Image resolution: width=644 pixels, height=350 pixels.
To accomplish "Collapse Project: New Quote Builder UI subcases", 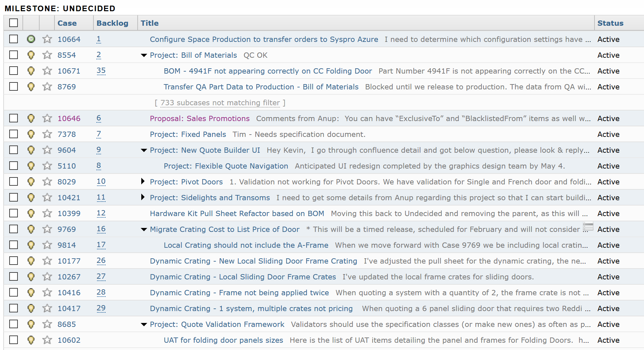I will pyautogui.click(x=144, y=150).
